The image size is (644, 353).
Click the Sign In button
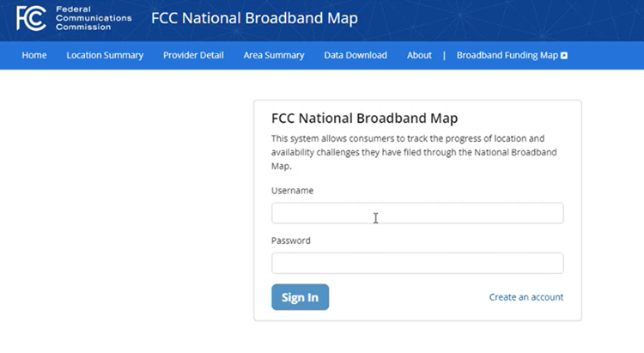300,297
